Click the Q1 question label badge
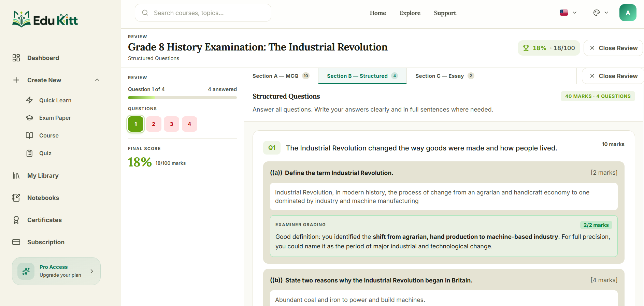The width and height of the screenshot is (644, 306). click(x=272, y=148)
